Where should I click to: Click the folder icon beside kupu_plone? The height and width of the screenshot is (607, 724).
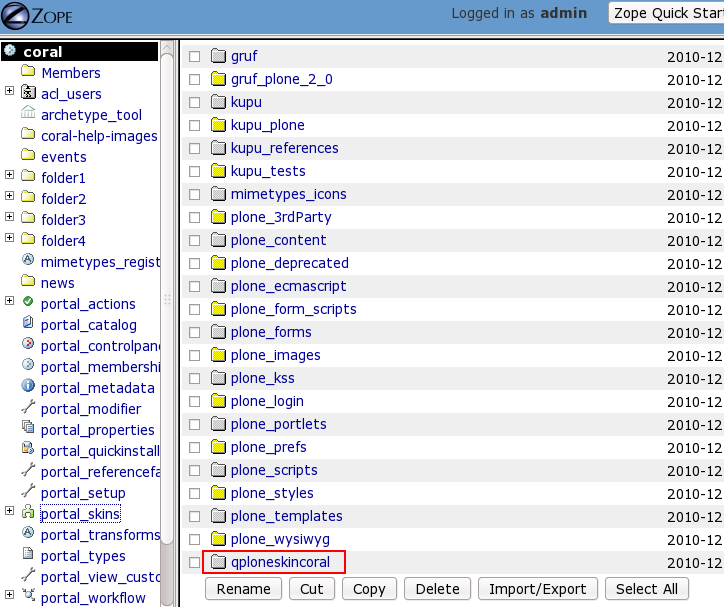[218, 125]
